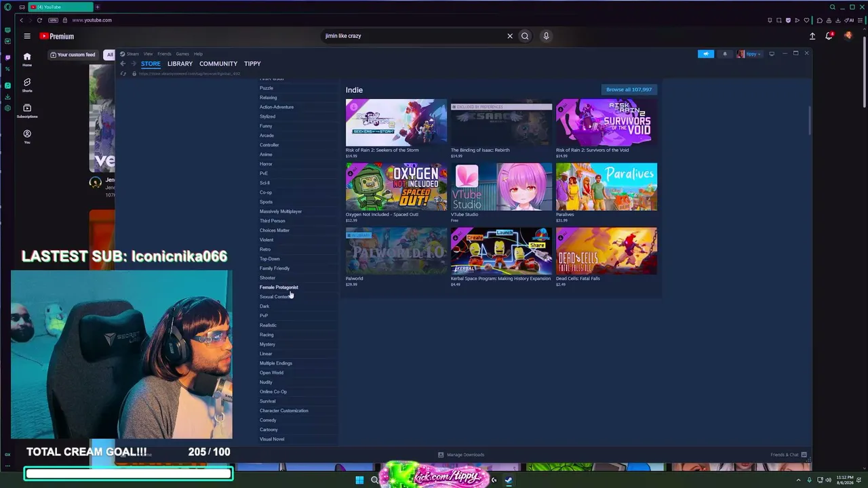Click the browser address bar URL
This screenshot has height=488, width=868.
92,20
